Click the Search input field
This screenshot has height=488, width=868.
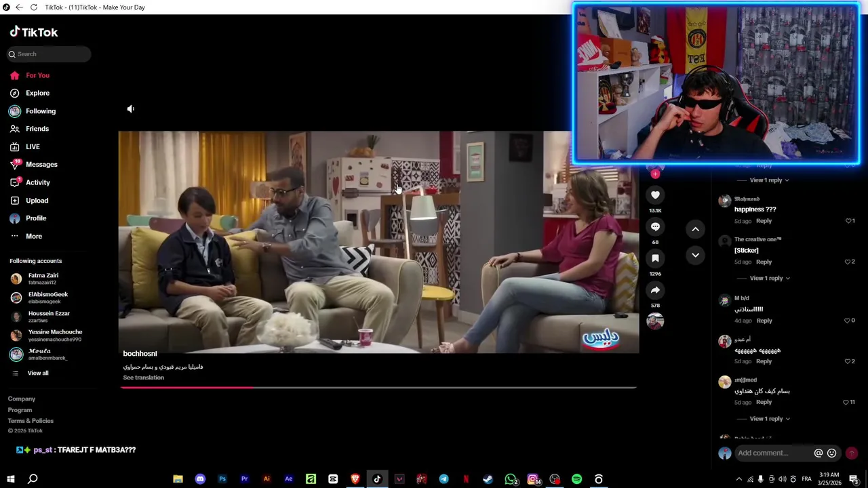pyautogui.click(x=47, y=54)
